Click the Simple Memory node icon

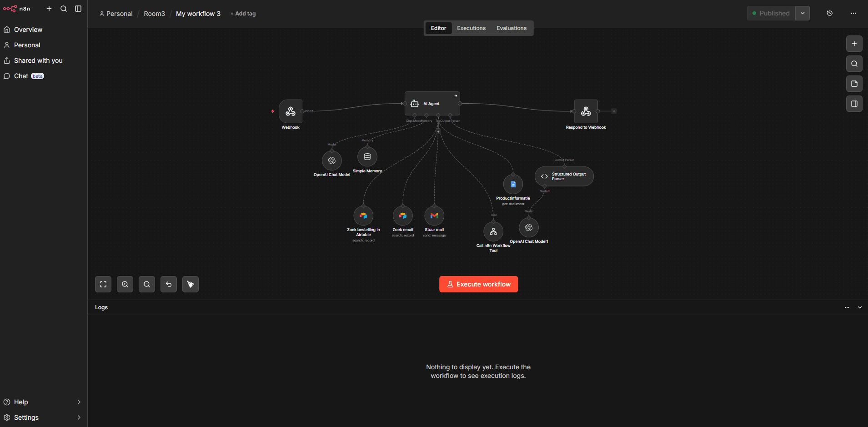pyautogui.click(x=367, y=157)
